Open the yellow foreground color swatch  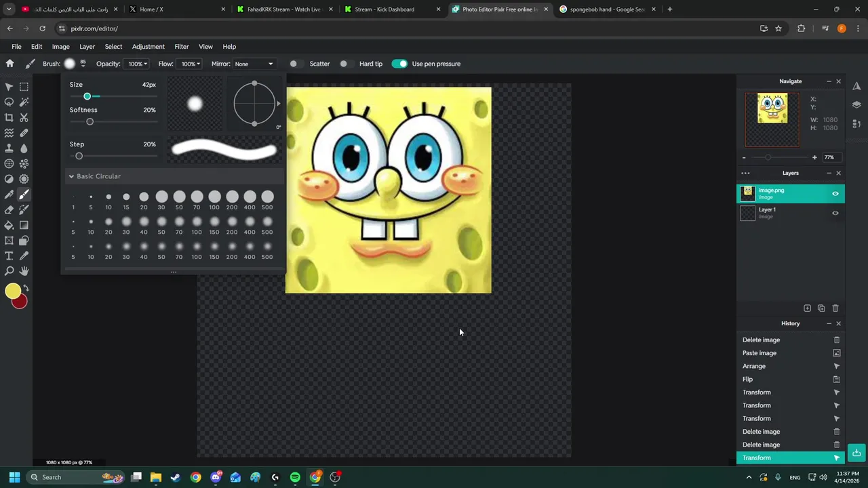click(12, 291)
